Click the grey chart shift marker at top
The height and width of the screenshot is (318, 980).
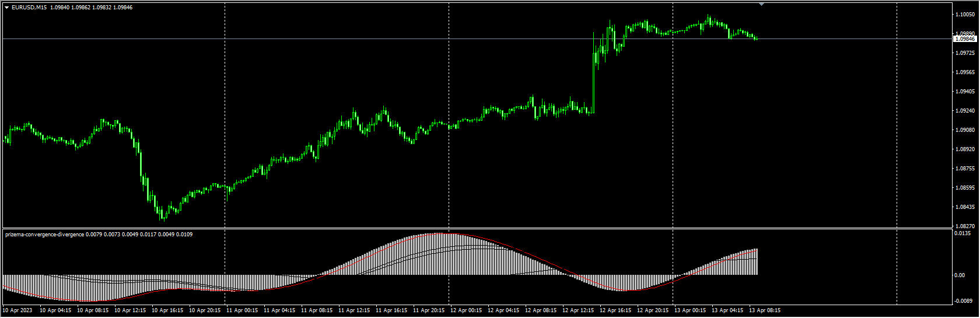761,4
